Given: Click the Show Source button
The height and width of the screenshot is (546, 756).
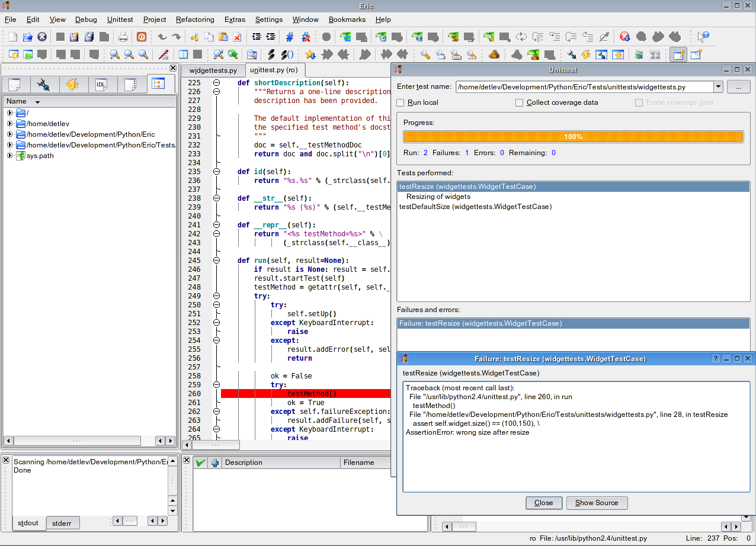Looking at the screenshot, I should pos(597,503).
